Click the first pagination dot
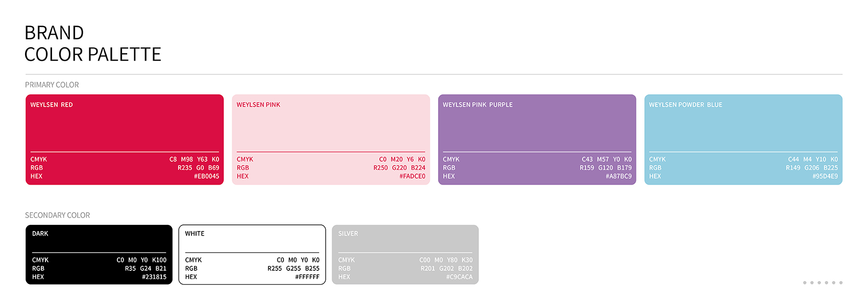 click(805, 283)
